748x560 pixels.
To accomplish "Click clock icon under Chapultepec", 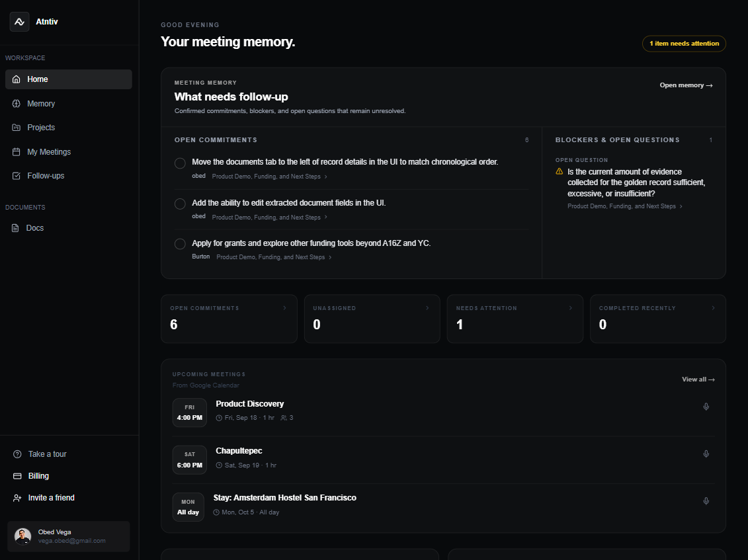I will point(219,465).
